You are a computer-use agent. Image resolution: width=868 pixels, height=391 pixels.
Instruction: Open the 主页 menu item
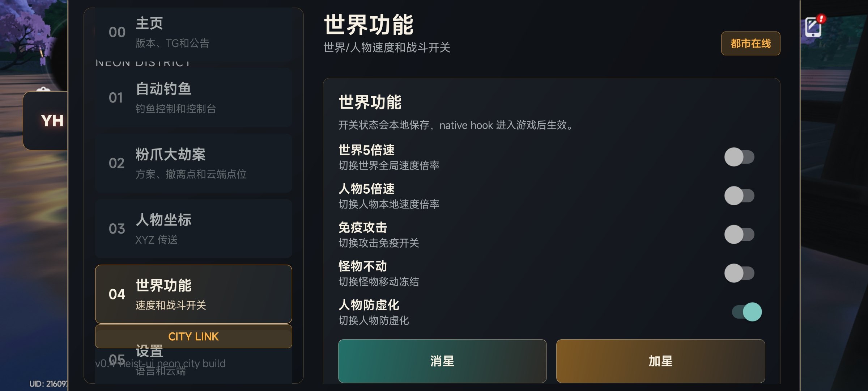(x=193, y=33)
